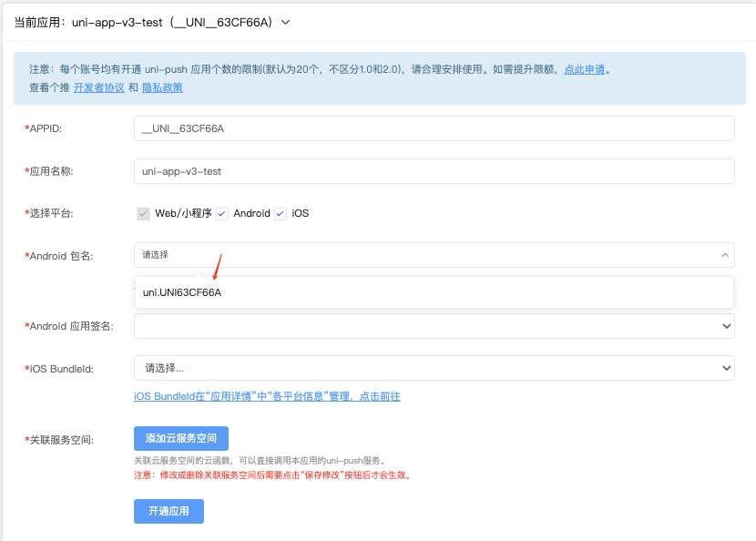Click the current app title uni-app-v3-test
Viewport: 756px width, 541px height.
pos(117,22)
